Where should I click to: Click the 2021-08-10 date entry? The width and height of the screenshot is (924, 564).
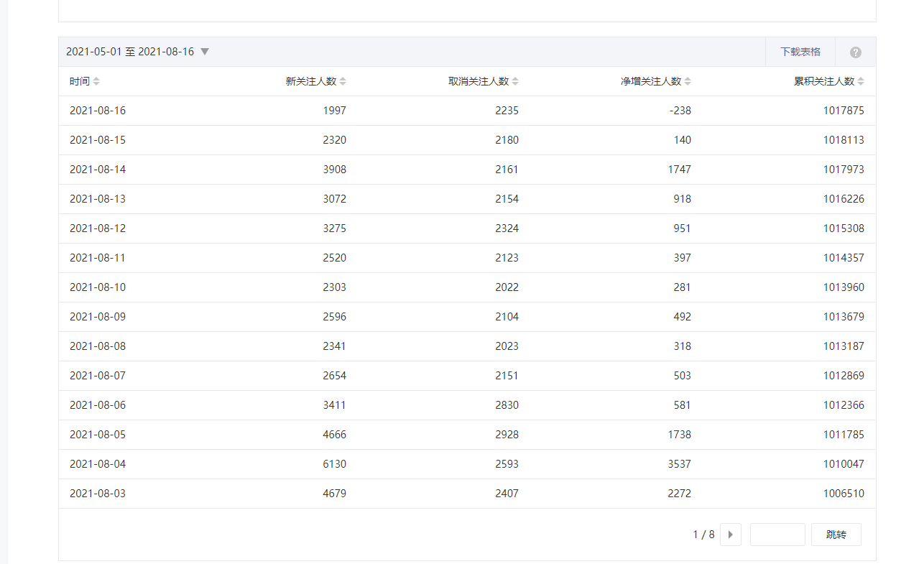pyautogui.click(x=98, y=287)
